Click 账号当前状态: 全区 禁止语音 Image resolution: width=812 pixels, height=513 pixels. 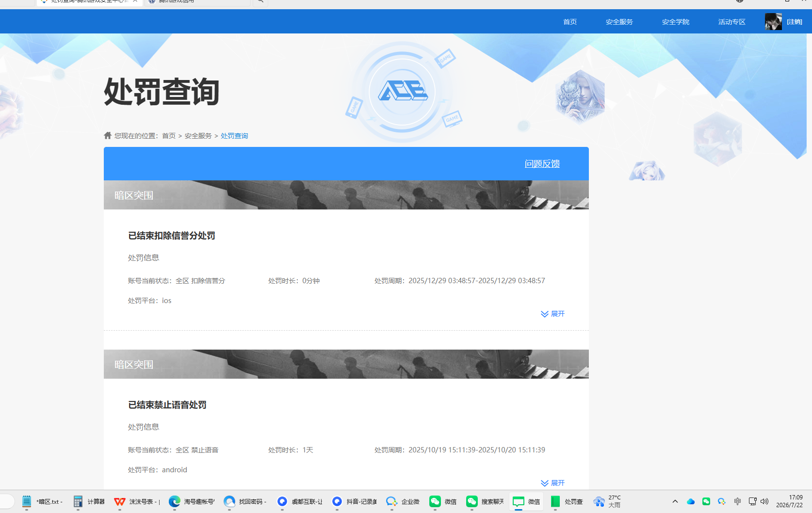point(173,450)
